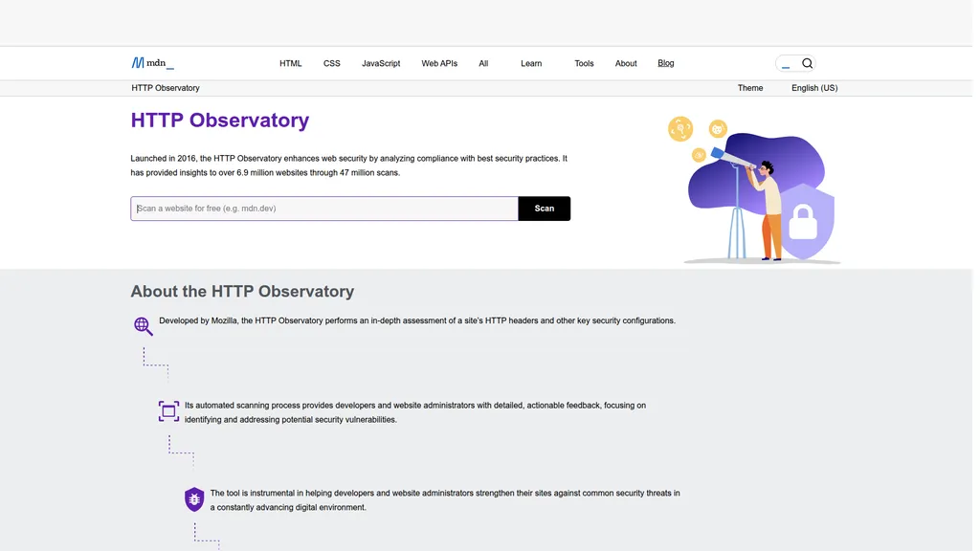This screenshot has width=980, height=551.
Task: Go to the Blog link
Action: [666, 63]
